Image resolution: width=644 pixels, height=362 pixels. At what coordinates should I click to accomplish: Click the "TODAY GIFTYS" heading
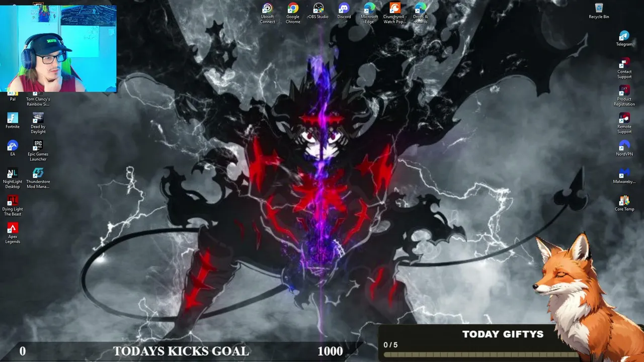[503, 334]
